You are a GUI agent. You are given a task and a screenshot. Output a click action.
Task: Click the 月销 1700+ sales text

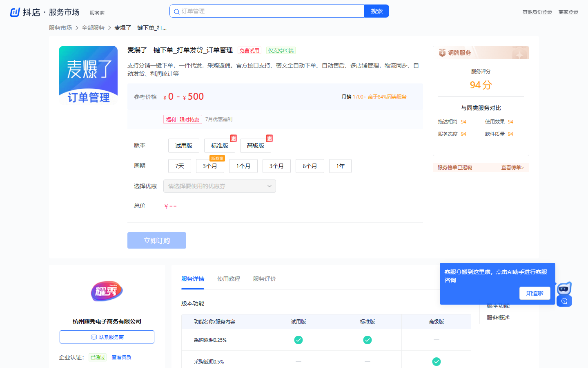click(x=354, y=97)
